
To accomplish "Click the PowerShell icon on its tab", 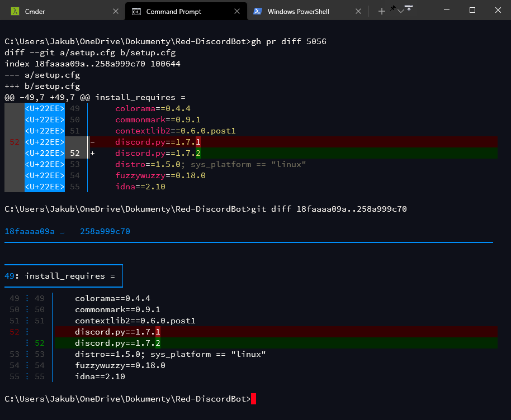I will click(x=258, y=11).
